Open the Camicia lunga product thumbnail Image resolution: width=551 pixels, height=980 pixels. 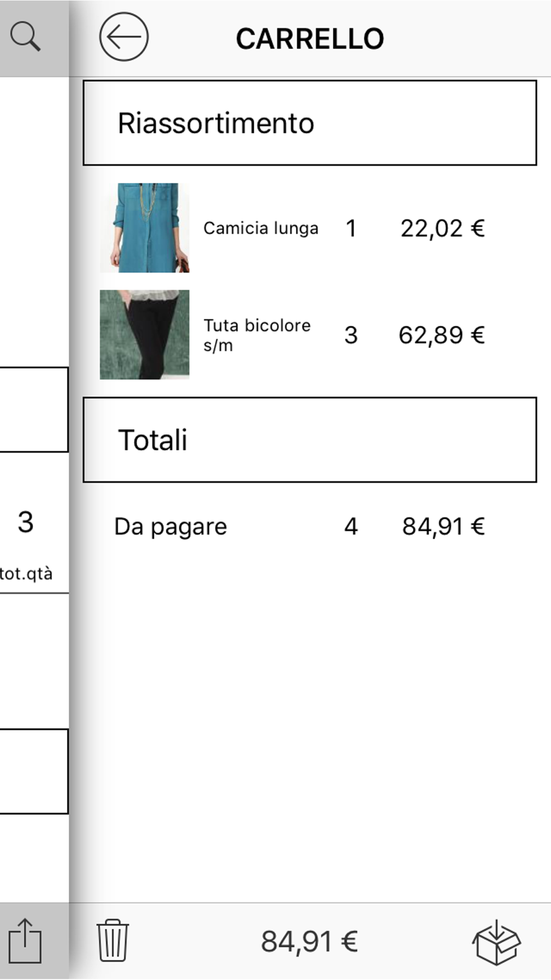click(x=144, y=228)
